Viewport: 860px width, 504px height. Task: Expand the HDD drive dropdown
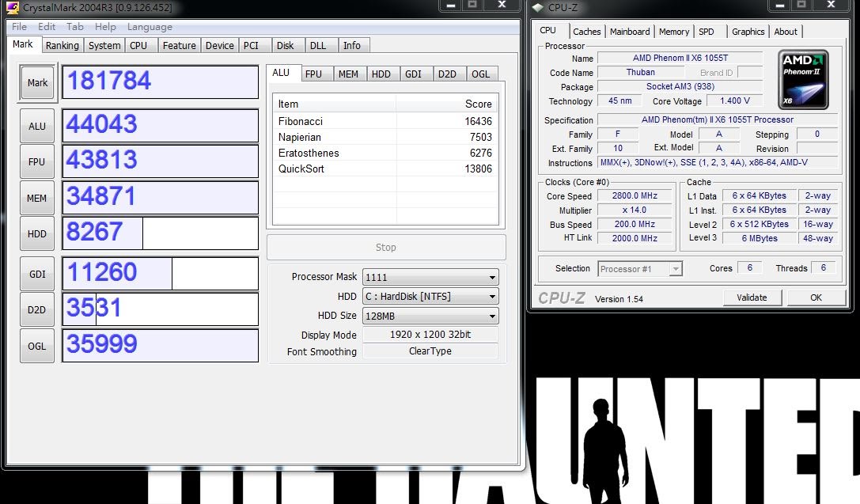(430, 297)
